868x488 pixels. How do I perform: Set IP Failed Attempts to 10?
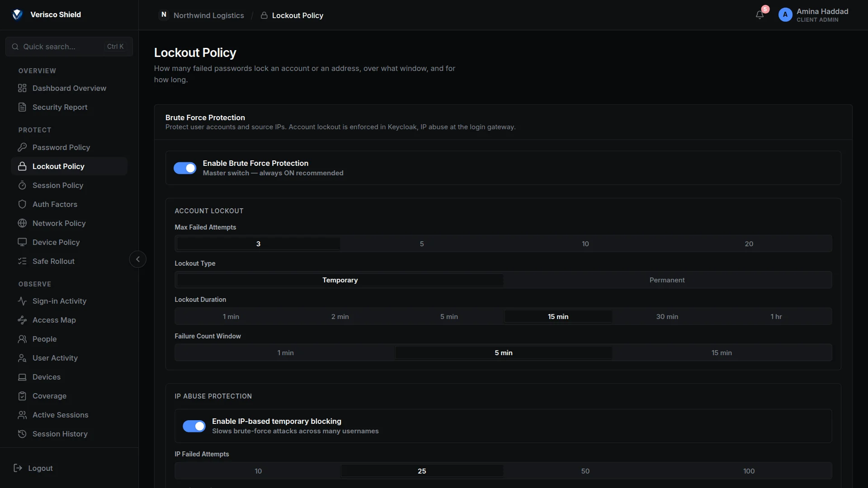(x=258, y=471)
